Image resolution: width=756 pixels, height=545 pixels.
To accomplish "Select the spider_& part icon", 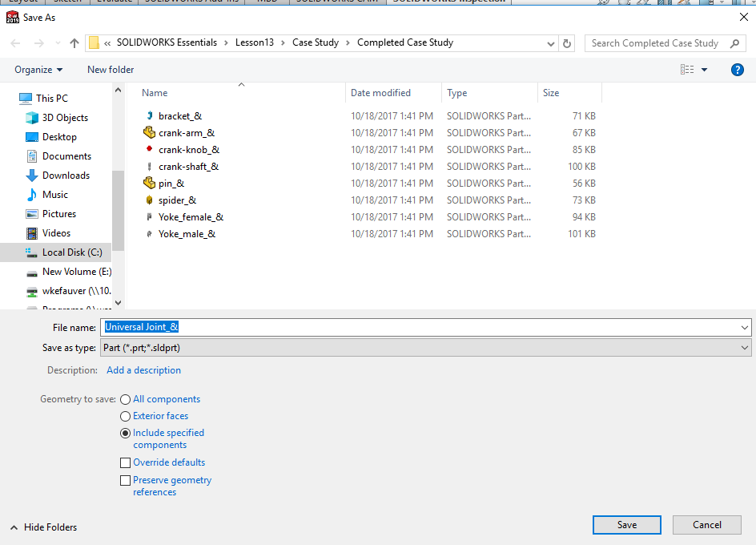I will pos(150,200).
